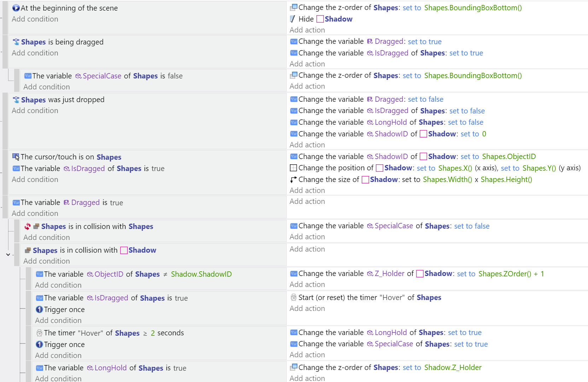This screenshot has width=588, height=382.
Task: Click 'Add action' below the Hide Shadow action
Action: tap(307, 30)
